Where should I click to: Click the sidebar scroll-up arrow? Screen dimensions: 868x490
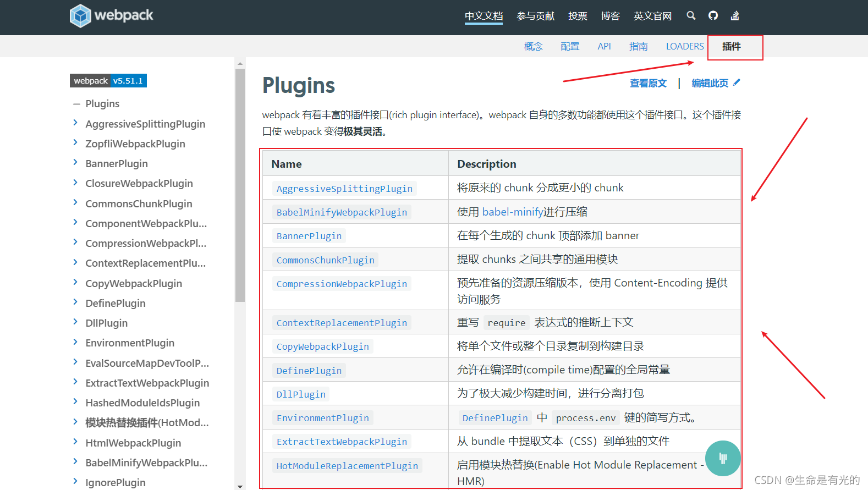click(240, 63)
